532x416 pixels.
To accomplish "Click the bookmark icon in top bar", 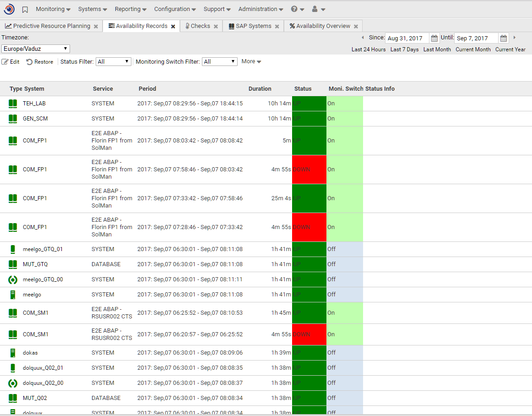I will coord(25,10).
